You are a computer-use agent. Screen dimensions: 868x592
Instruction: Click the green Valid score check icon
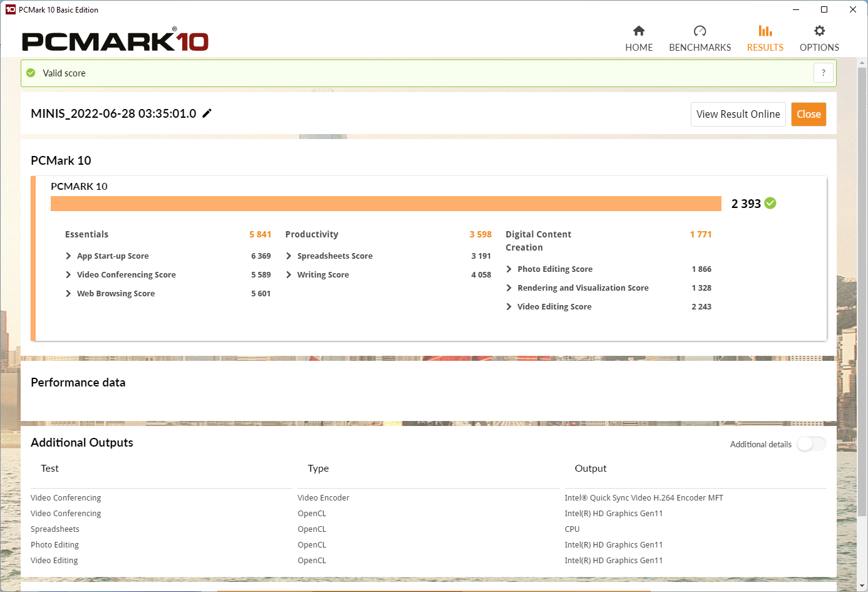pos(31,73)
